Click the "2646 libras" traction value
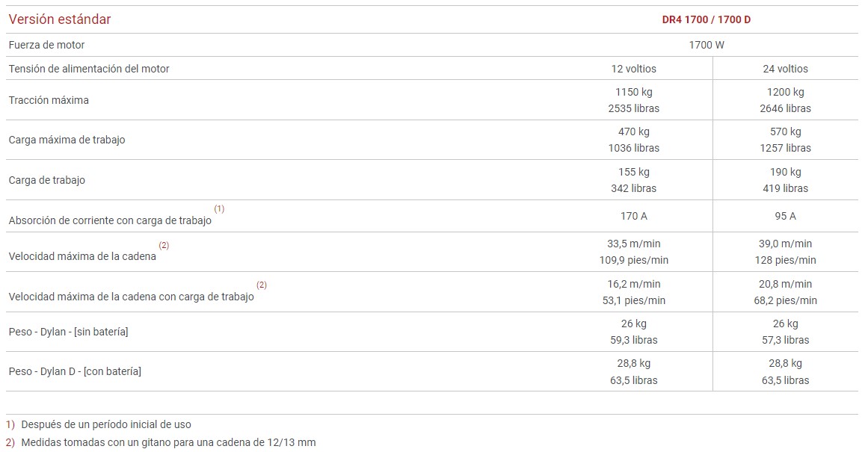The image size is (868, 452). [x=785, y=108]
